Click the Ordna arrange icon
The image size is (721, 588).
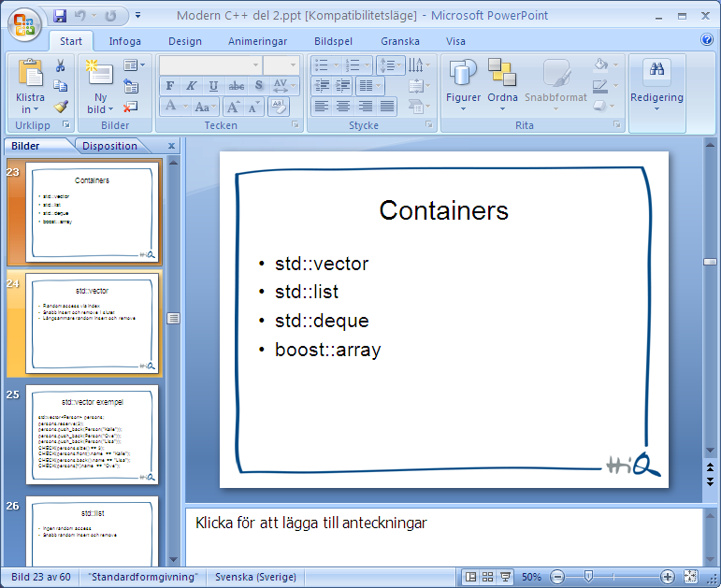(502, 85)
